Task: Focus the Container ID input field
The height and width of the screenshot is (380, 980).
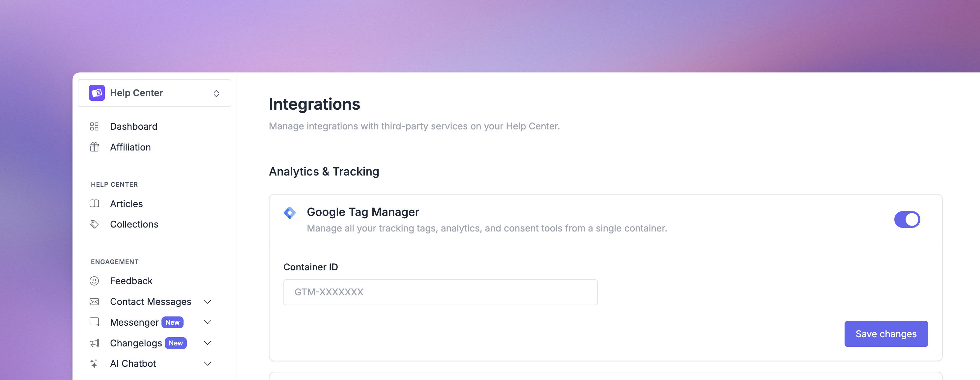Action: [440, 292]
